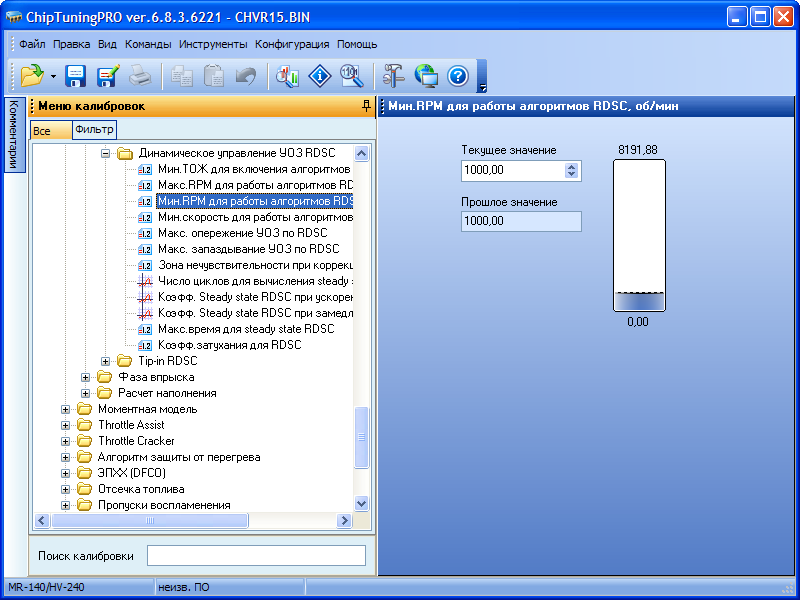Viewport: 800px width, 600px height.
Task: Open the Инструменты menu
Action: tap(213, 44)
